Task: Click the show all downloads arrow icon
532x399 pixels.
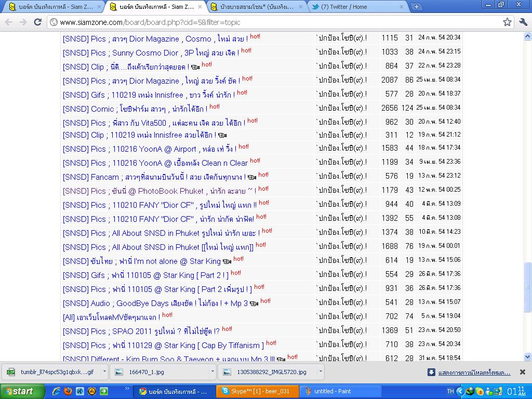Action: pyautogui.click(x=431, y=372)
